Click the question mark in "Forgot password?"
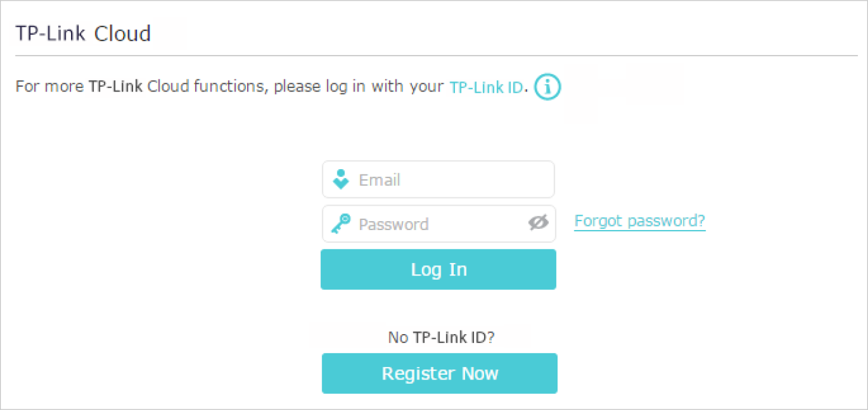The height and width of the screenshot is (410, 868). point(701,221)
